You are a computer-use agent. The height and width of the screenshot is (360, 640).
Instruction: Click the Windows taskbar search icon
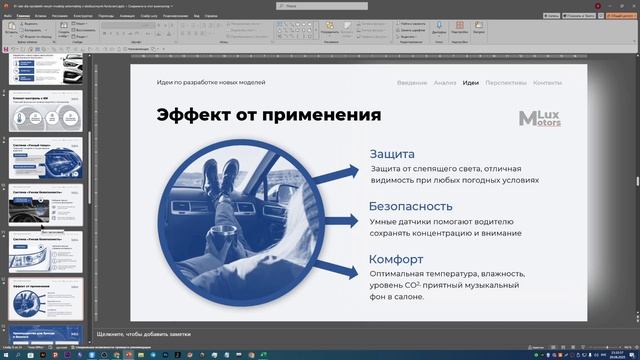pyautogui.click(x=18, y=355)
